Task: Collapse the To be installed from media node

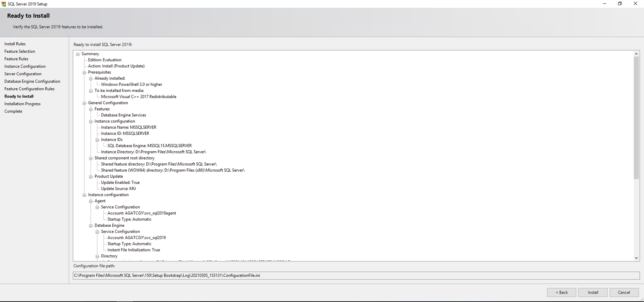Action: tap(91, 91)
